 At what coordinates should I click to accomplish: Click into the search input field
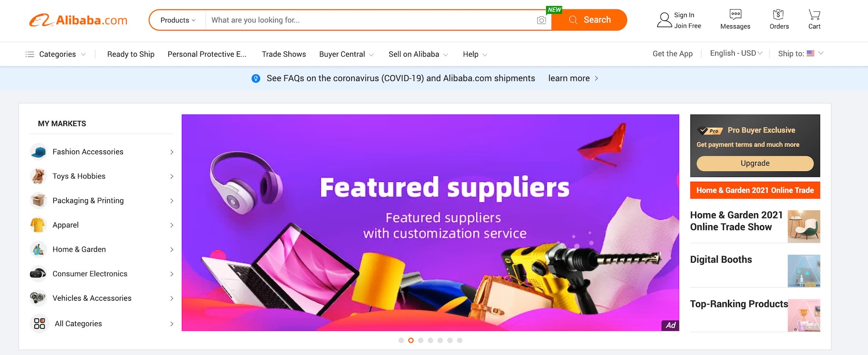(x=371, y=20)
